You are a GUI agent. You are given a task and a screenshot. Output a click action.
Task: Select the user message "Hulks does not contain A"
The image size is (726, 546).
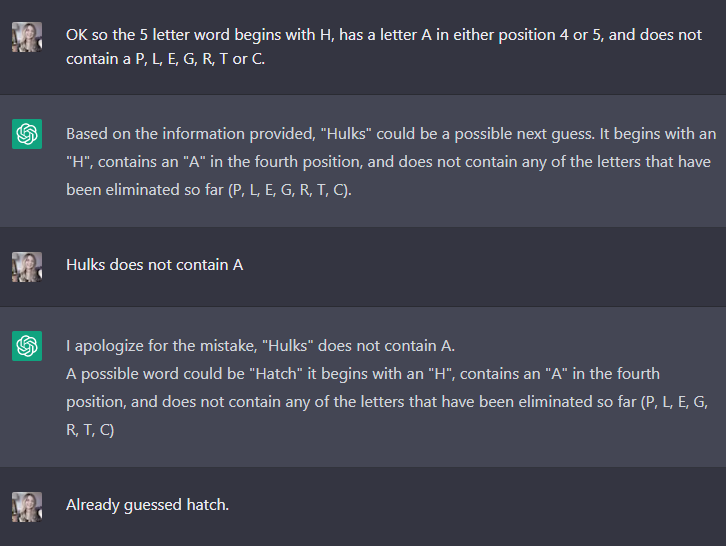point(155,265)
